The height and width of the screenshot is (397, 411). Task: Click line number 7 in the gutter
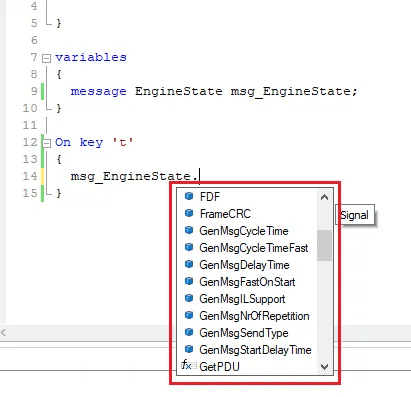pos(34,57)
